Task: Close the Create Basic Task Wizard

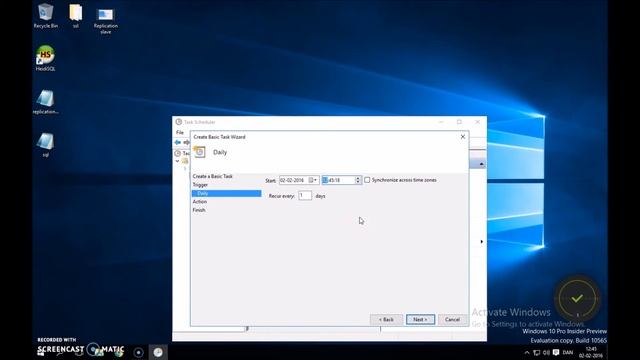Action: point(463,137)
